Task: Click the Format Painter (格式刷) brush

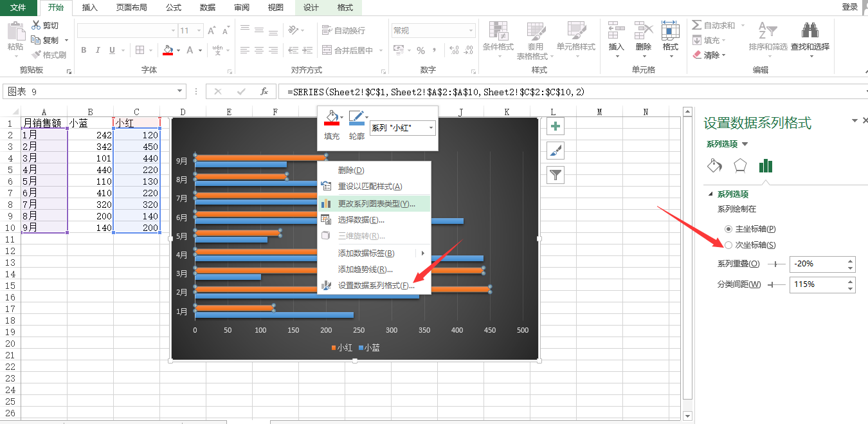Action: click(36, 55)
